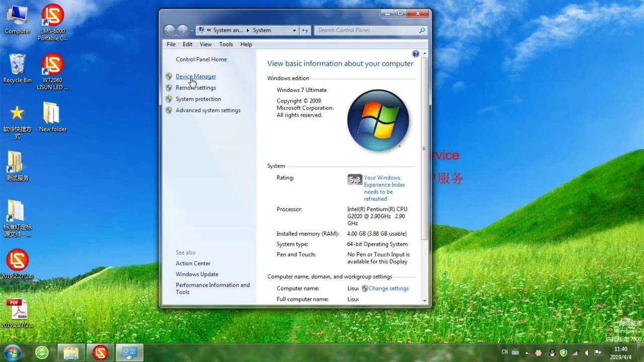This screenshot has height=362, width=644.
Task: Click Change settings for computer name
Action: coord(388,289)
